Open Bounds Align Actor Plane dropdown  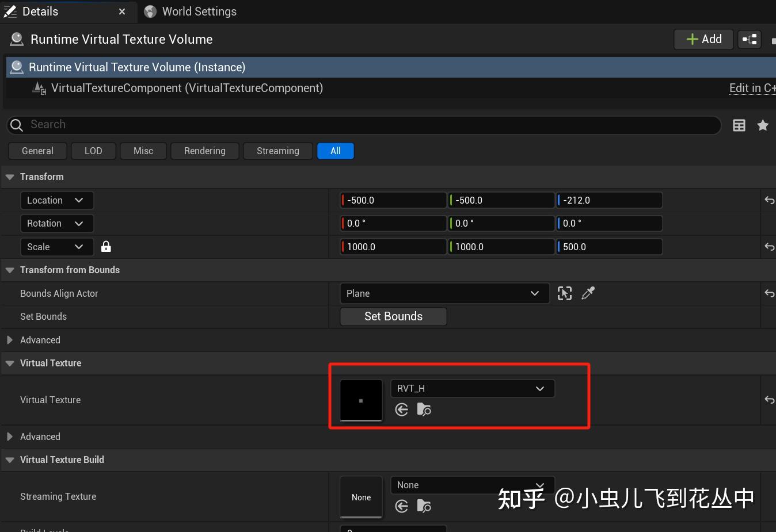pyautogui.click(x=444, y=293)
